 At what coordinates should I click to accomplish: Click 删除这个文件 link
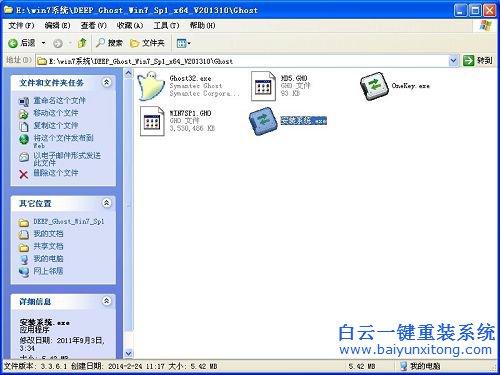[56, 173]
